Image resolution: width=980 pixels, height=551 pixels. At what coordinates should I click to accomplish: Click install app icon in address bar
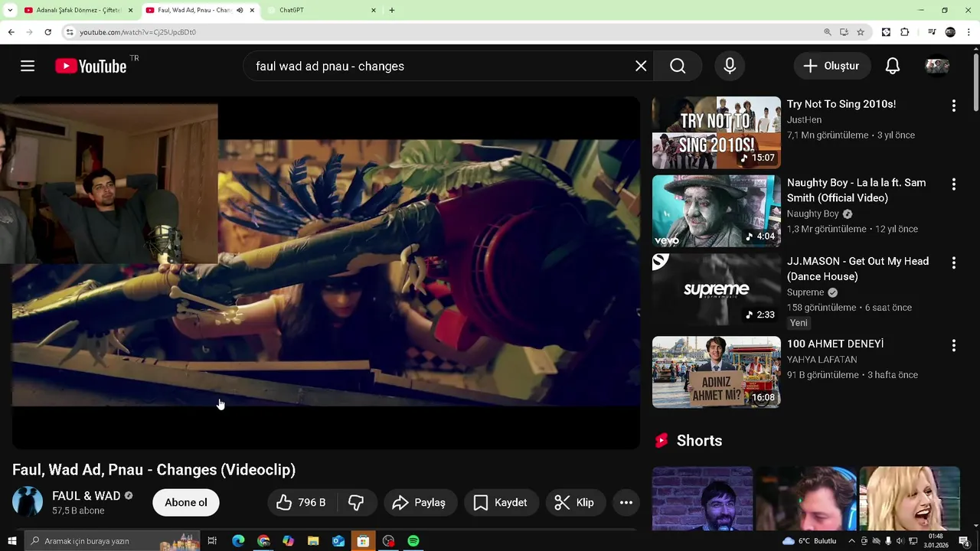click(x=844, y=32)
